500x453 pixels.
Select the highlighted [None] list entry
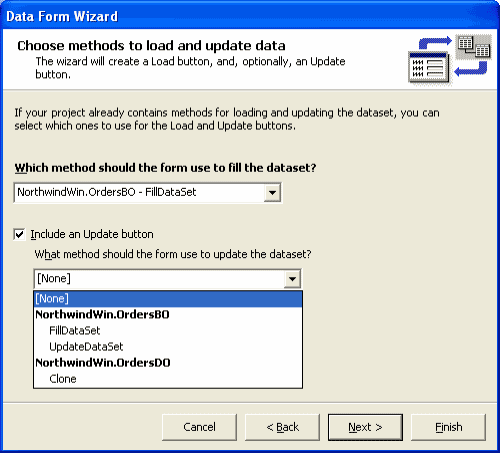coord(168,299)
